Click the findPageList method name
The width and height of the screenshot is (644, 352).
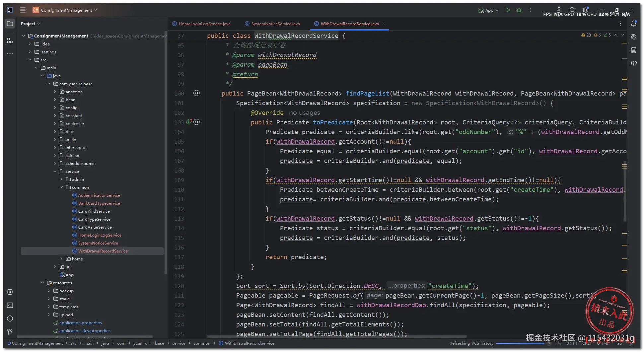tap(367, 93)
